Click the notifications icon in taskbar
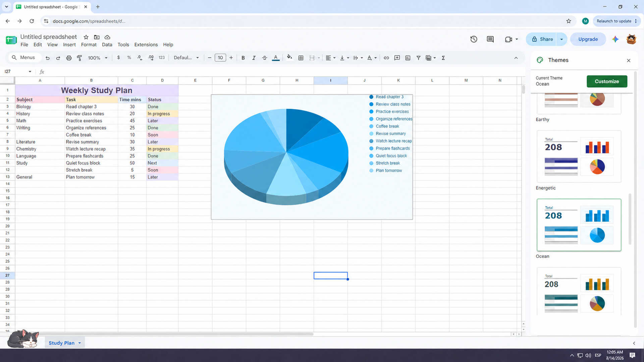The height and width of the screenshot is (362, 644). 632,355
